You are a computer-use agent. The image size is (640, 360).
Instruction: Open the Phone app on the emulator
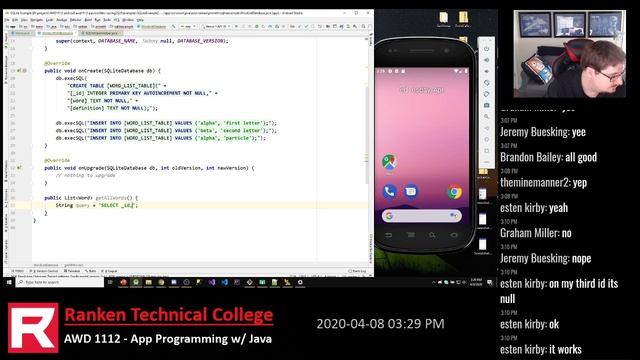pos(389,191)
